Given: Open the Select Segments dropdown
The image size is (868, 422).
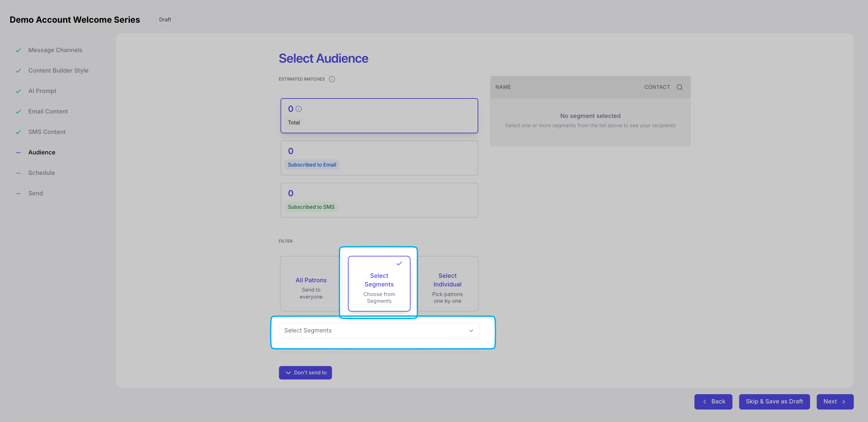Looking at the screenshot, I should 374,330.
